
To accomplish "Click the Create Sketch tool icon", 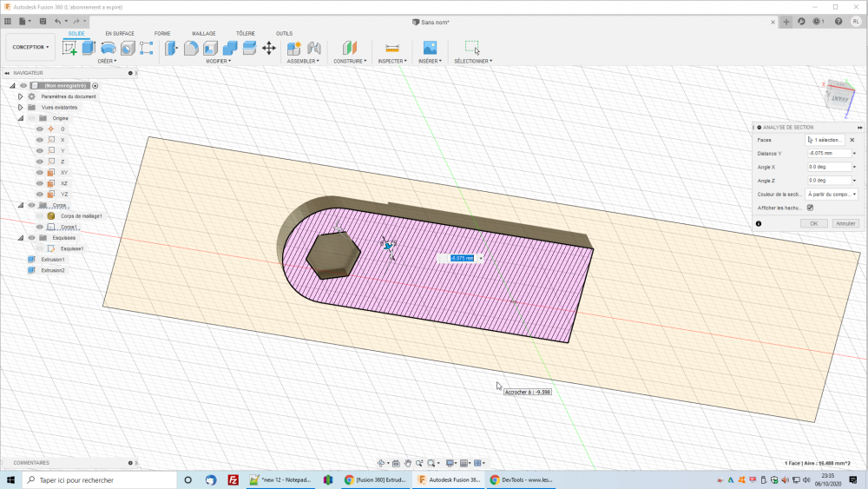I will pos(69,48).
